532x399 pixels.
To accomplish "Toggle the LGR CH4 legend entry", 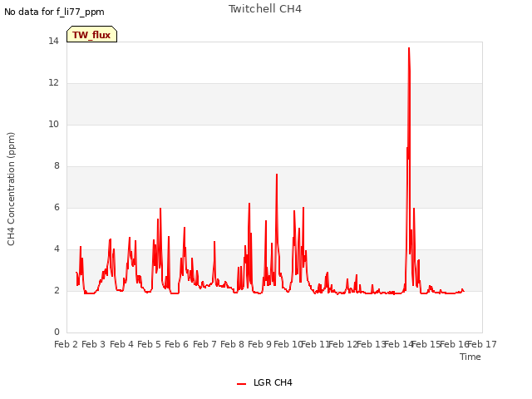I will 264,382.
